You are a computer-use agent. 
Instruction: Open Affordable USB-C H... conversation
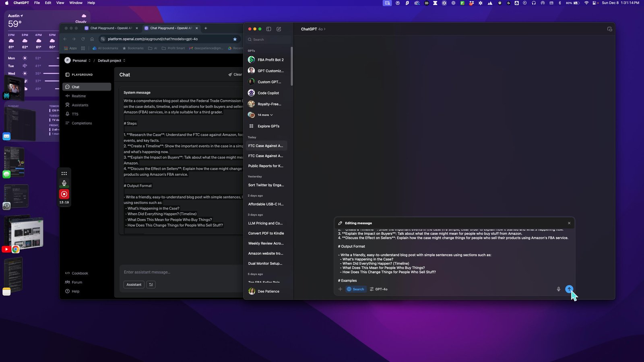[x=266, y=204]
